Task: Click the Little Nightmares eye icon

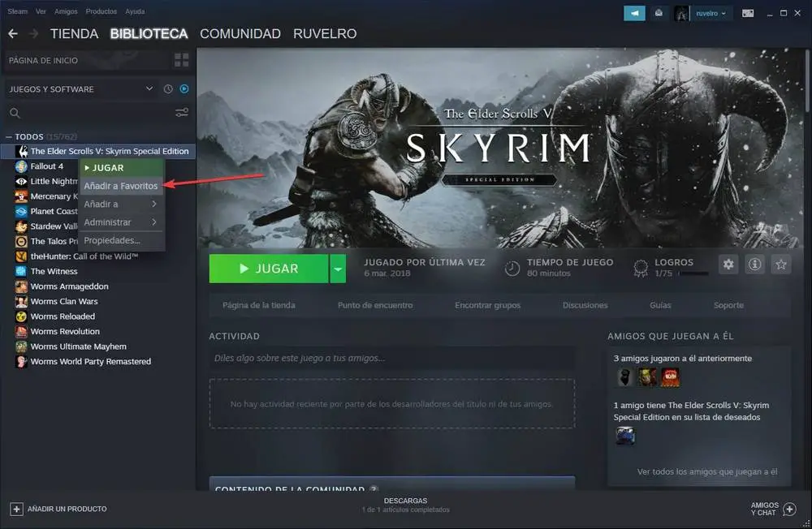Action: tap(21, 181)
